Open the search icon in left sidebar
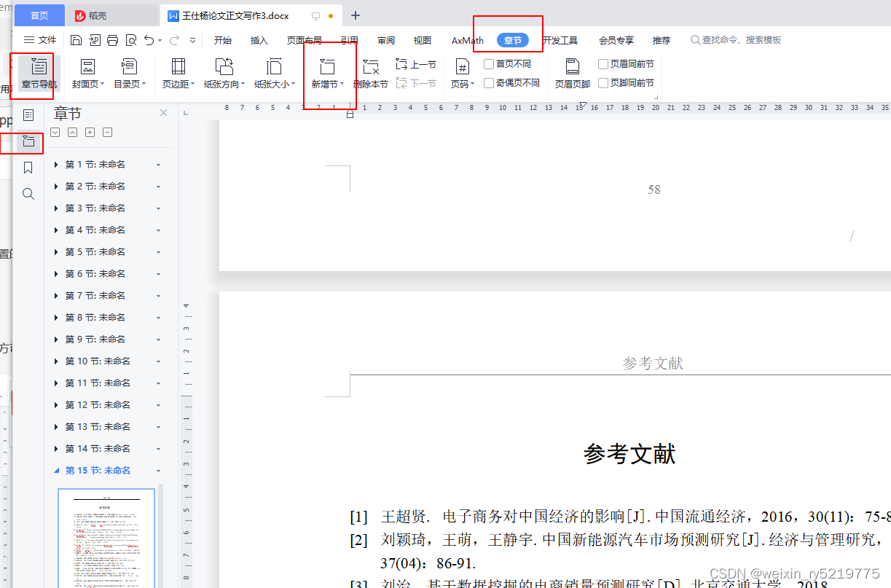This screenshot has width=891, height=588. (x=28, y=194)
